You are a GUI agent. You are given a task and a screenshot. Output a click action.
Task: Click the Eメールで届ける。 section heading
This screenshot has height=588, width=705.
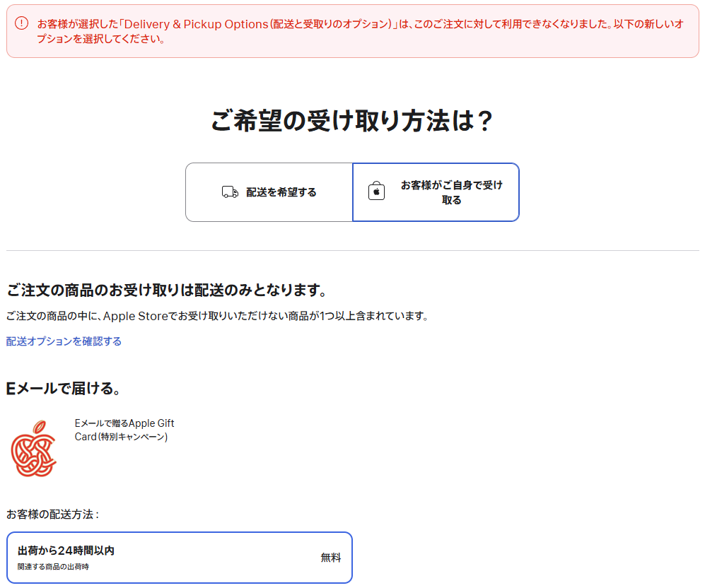(64, 388)
